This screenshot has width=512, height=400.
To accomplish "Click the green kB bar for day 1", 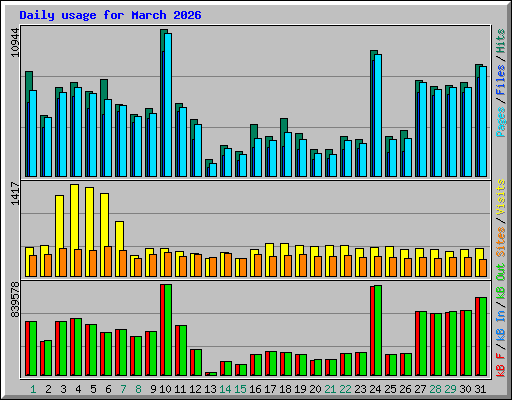I will pos(33,349).
